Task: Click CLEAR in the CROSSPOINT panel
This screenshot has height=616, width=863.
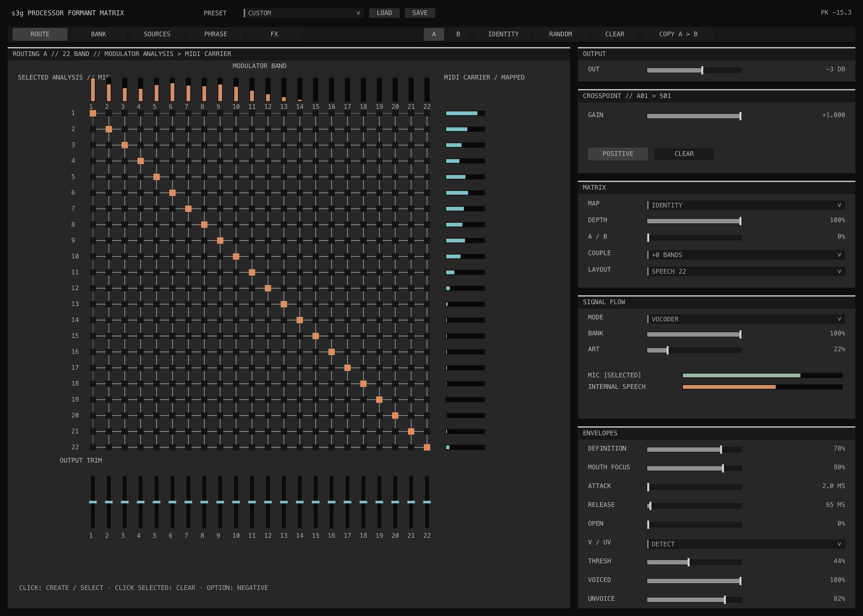Action: pyautogui.click(x=684, y=154)
